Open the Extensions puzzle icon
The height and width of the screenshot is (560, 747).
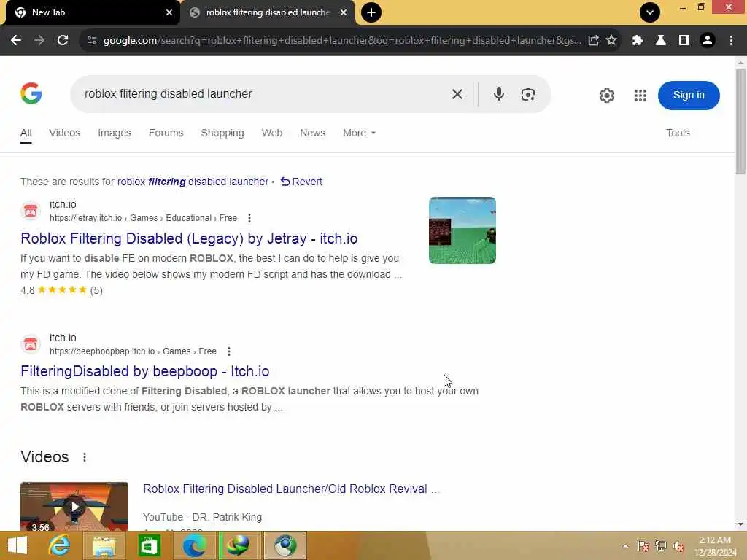coord(638,41)
